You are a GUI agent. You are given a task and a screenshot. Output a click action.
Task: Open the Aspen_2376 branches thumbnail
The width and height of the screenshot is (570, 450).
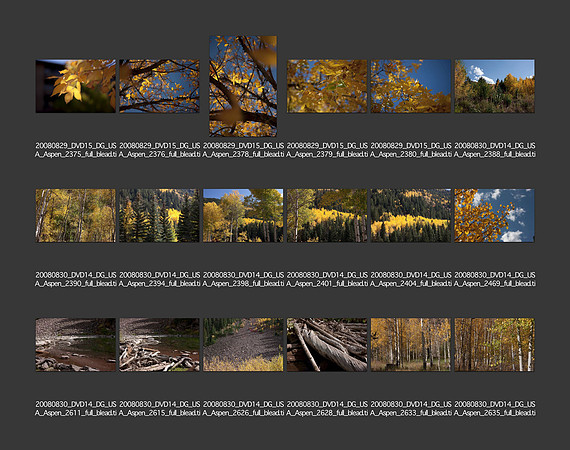click(159, 86)
